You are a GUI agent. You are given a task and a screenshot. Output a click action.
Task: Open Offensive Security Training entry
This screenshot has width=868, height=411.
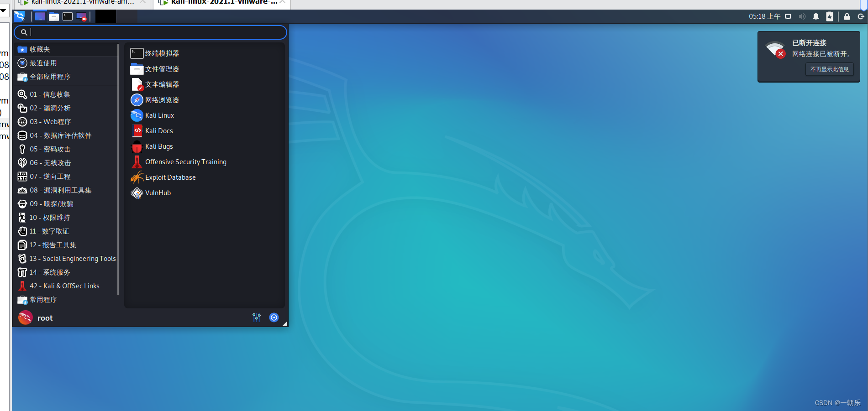coord(205,162)
